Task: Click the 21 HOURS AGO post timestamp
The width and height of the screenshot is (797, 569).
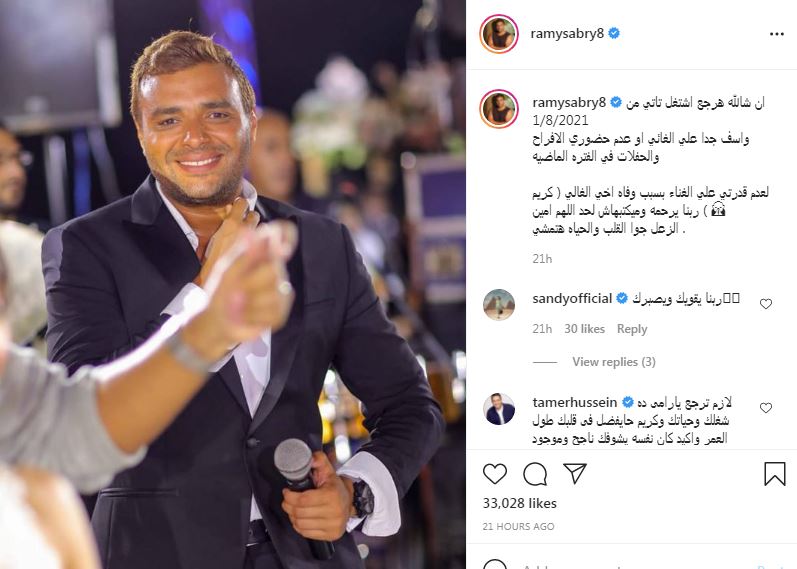Action: coord(518,527)
